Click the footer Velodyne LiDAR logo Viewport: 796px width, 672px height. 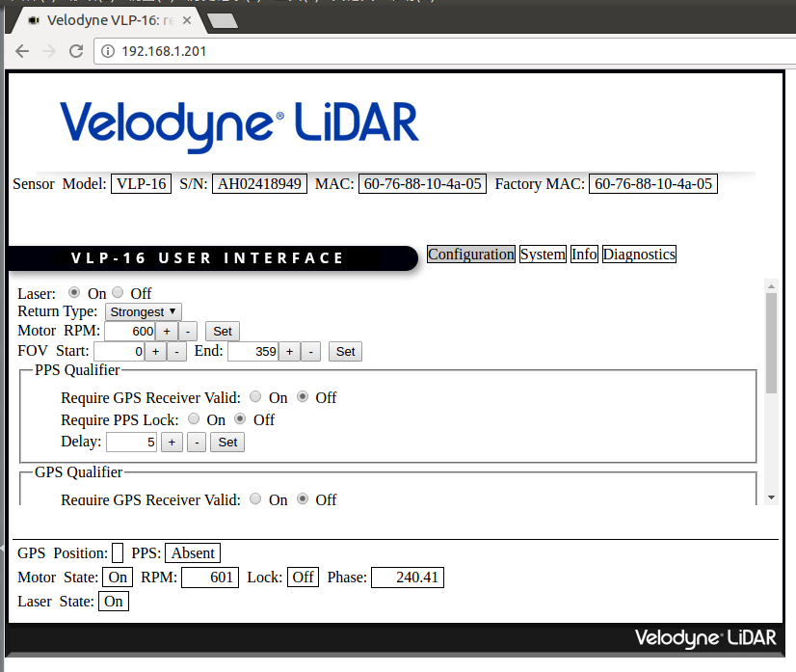[x=705, y=637]
